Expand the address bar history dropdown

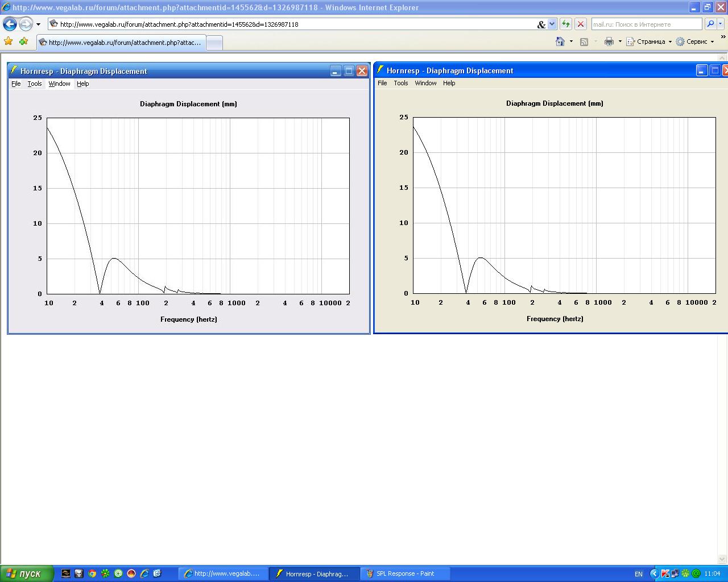(552, 24)
